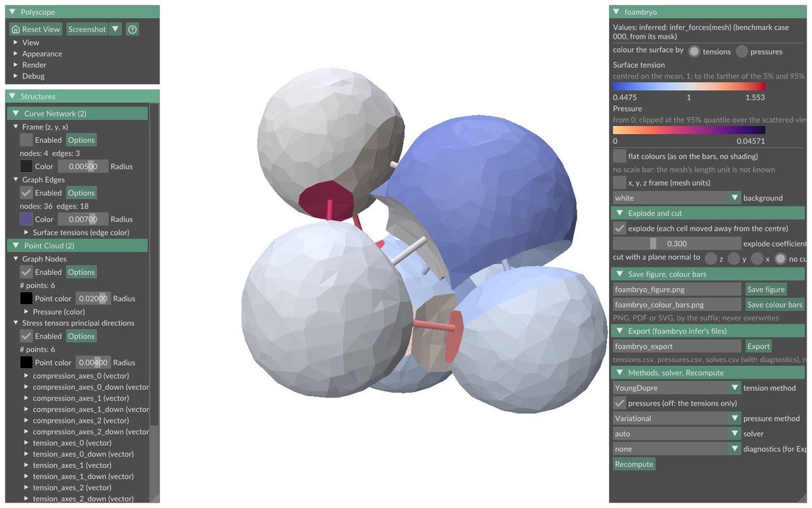Open the Screenshot options dropdown arrow
812x508 pixels.
[116, 29]
